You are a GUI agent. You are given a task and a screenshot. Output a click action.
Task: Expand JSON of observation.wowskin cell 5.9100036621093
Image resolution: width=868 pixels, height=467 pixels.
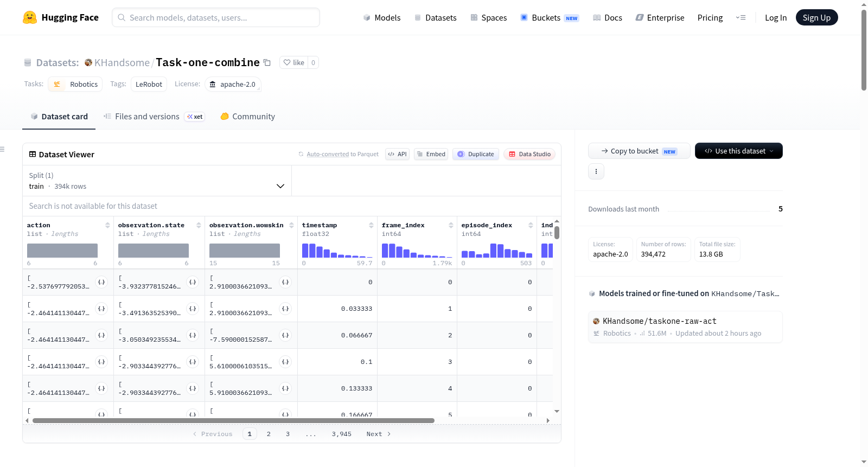285,388
